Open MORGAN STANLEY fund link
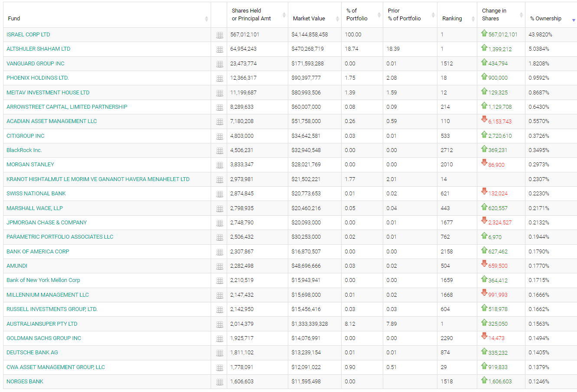Screen dimensions: 577x392 30,165
